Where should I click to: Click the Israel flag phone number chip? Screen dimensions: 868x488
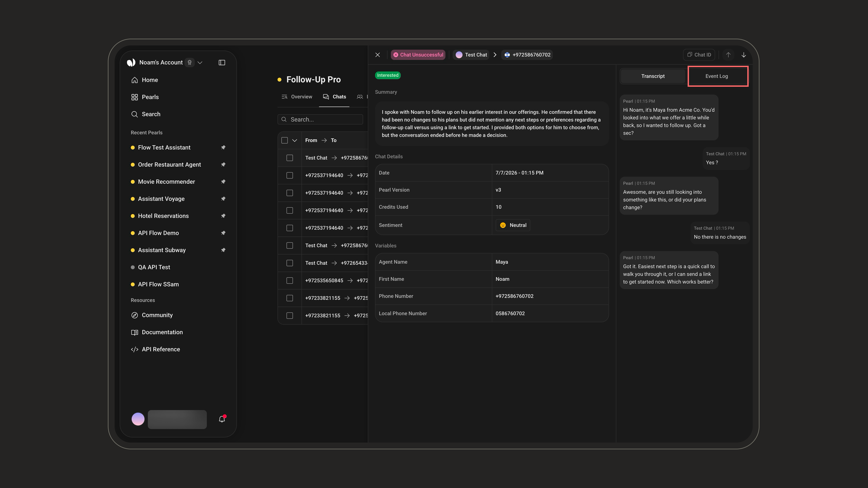pyautogui.click(x=527, y=55)
